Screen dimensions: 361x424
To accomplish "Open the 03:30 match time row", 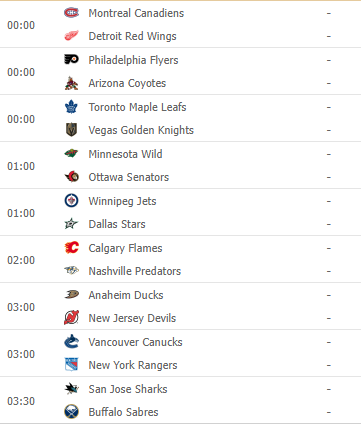I will click(x=180, y=400).
